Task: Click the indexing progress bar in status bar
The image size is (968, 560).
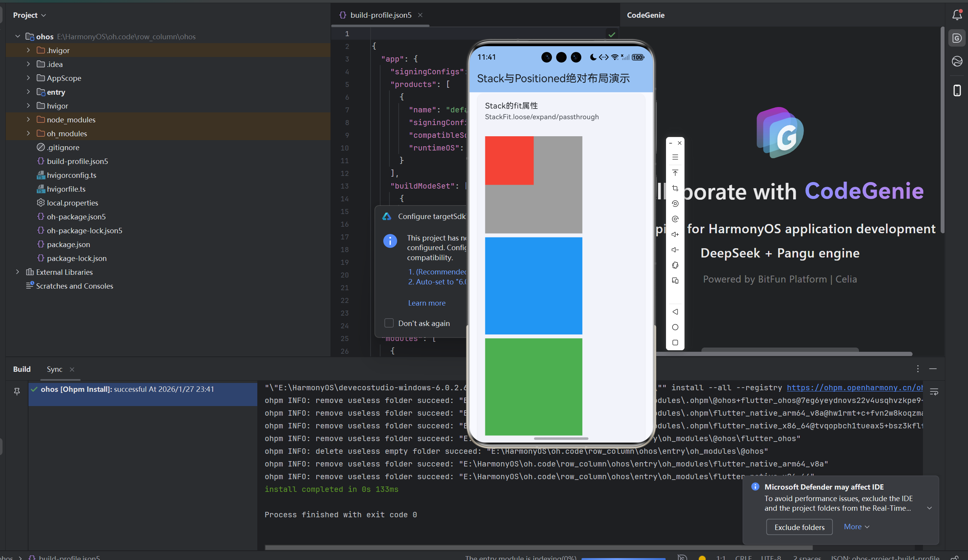Action: tap(623, 558)
